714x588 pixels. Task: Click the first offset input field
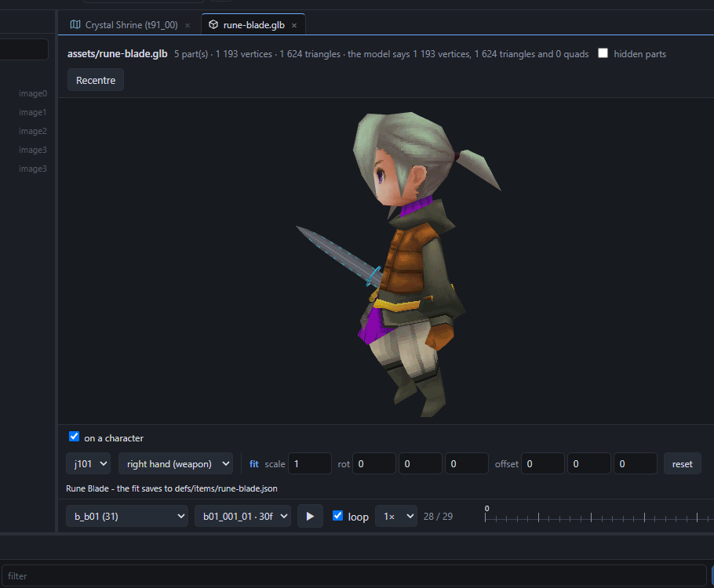point(543,464)
